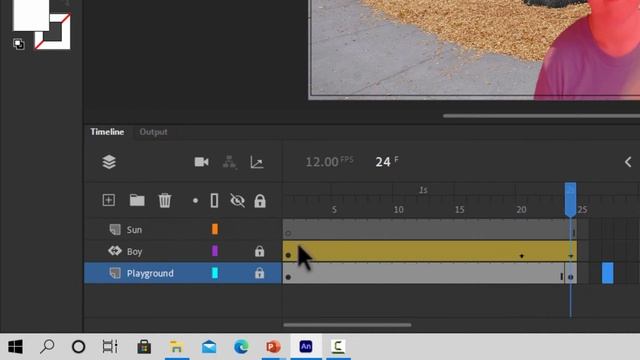This screenshot has height=360, width=640.
Task: Click the Sun layer orange color swatch
Action: (215, 229)
